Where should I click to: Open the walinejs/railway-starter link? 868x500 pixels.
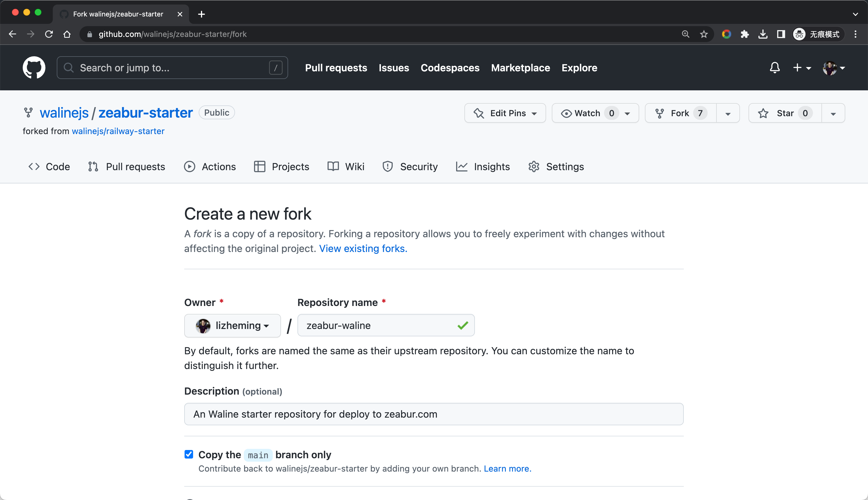pyautogui.click(x=118, y=131)
